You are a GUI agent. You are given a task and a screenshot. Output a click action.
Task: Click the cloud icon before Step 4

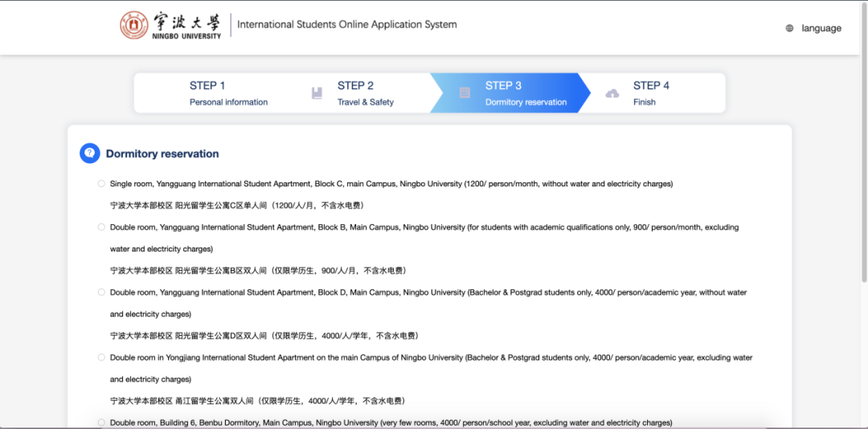612,93
